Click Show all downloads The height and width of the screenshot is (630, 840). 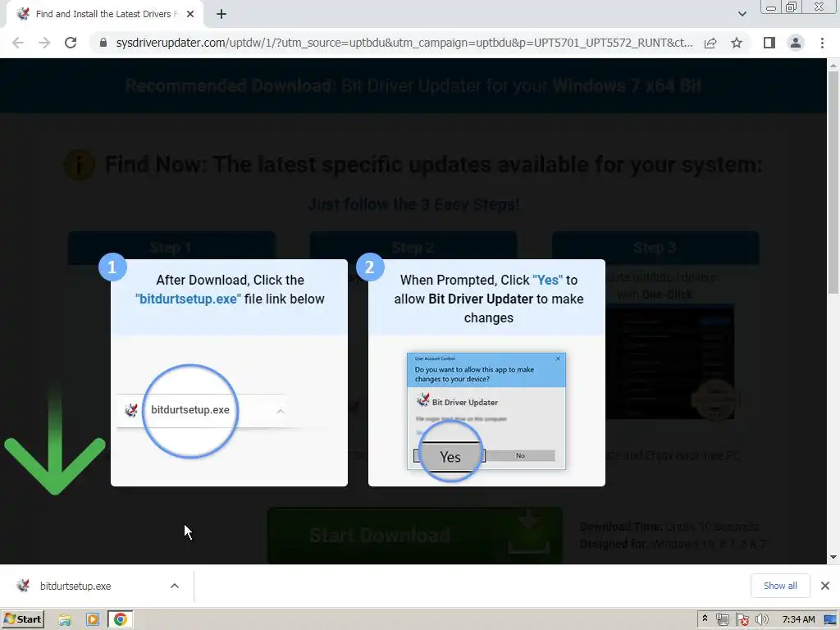click(780, 586)
